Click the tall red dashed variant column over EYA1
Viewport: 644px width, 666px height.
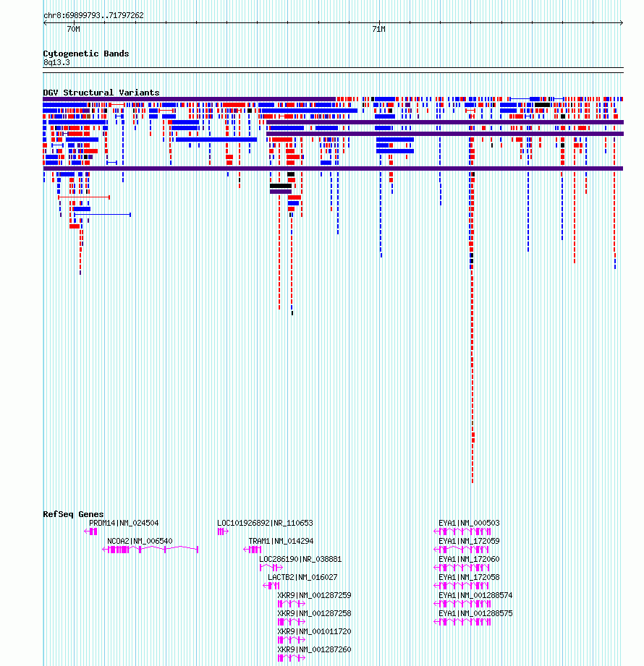473,327
